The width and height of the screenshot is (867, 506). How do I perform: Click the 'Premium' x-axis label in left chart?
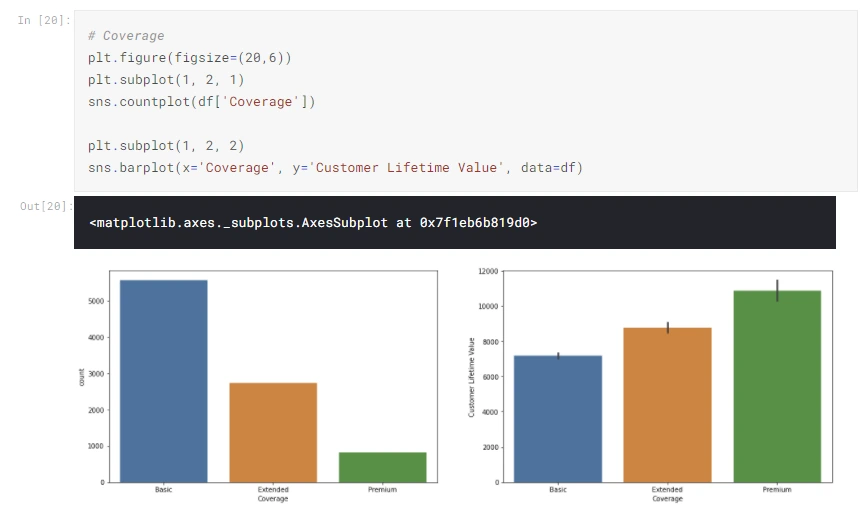point(383,490)
